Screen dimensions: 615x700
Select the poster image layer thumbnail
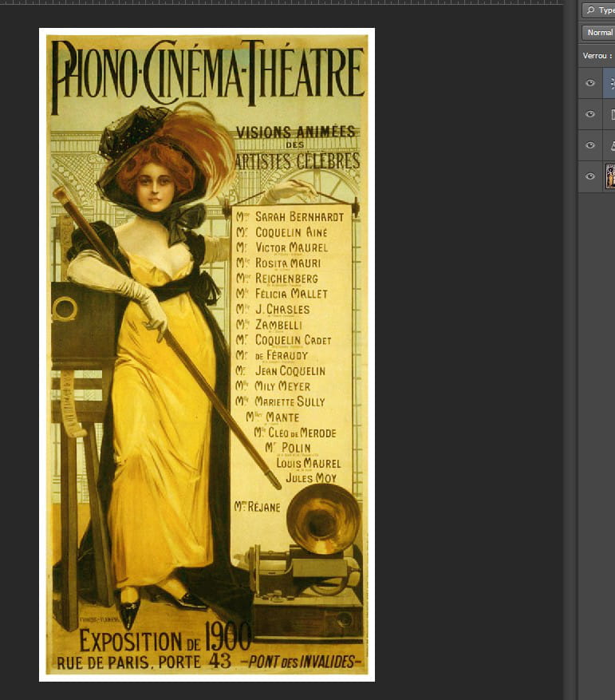click(610, 176)
